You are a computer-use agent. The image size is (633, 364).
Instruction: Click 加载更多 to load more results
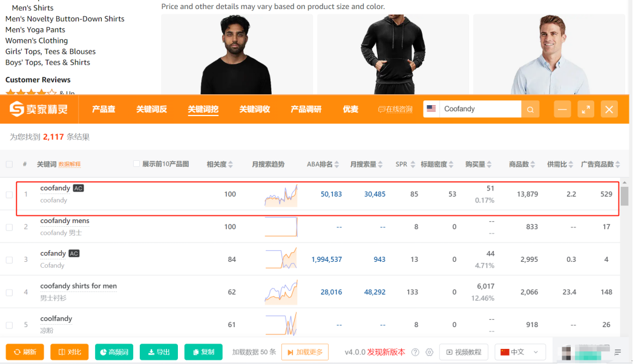[x=305, y=352]
